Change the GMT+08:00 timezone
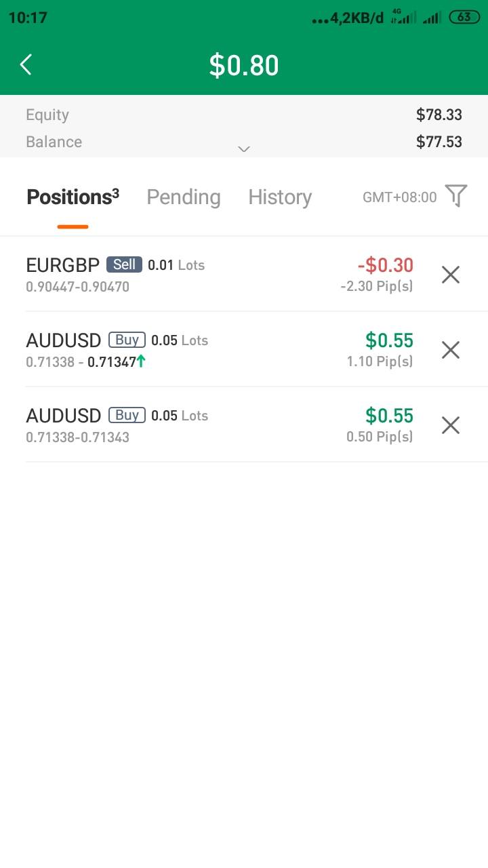This screenshot has height=868, width=488. [x=400, y=197]
